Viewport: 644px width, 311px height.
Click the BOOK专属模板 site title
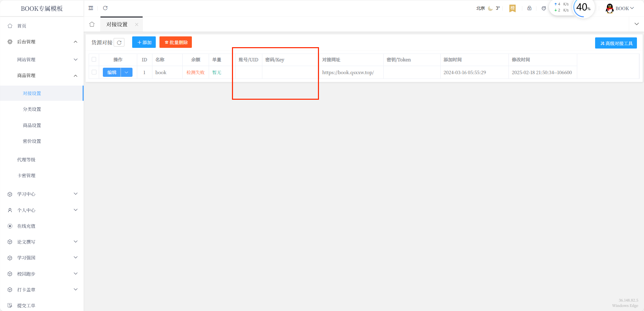coord(42,8)
